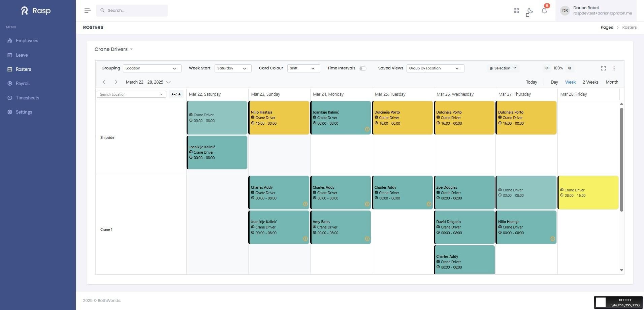
Task: Expand the Week Start Saturday dropdown
Action: [x=233, y=68]
